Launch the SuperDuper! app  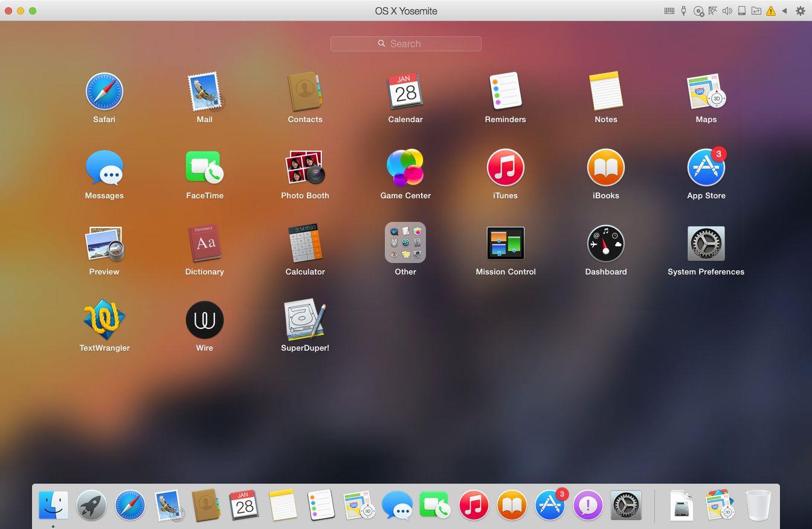(x=304, y=320)
